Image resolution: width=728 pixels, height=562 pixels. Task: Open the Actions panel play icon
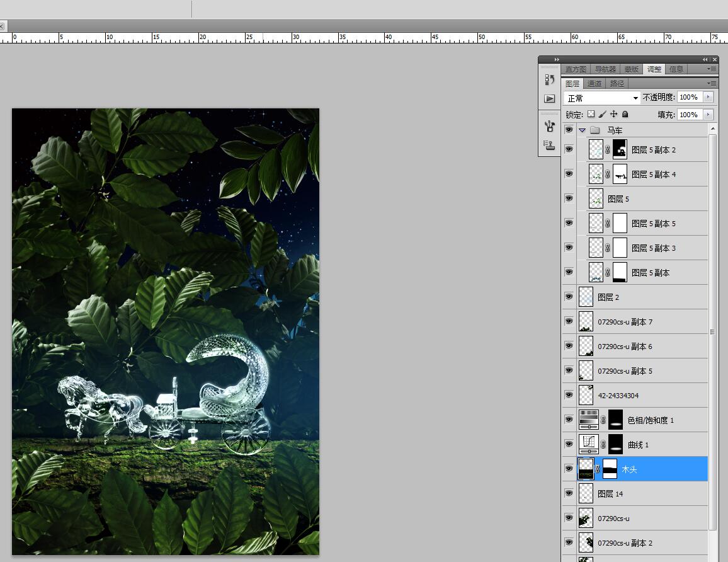pyautogui.click(x=549, y=98)
